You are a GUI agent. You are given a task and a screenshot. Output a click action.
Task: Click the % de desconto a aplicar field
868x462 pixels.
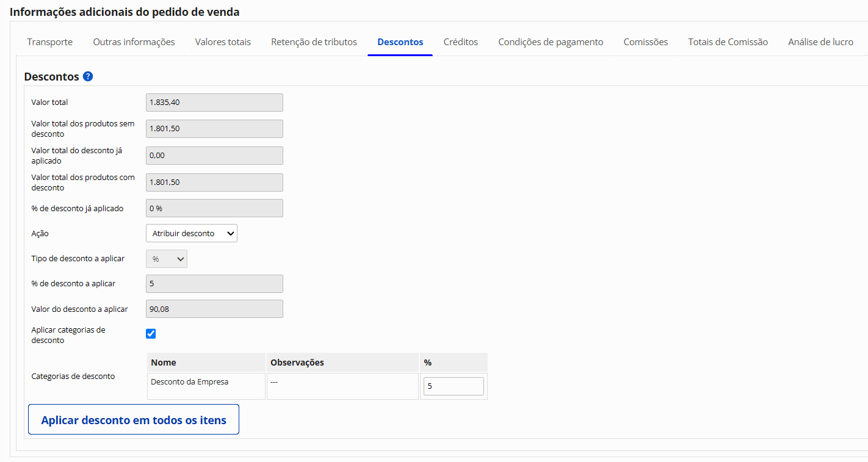[x=214, y=284]
